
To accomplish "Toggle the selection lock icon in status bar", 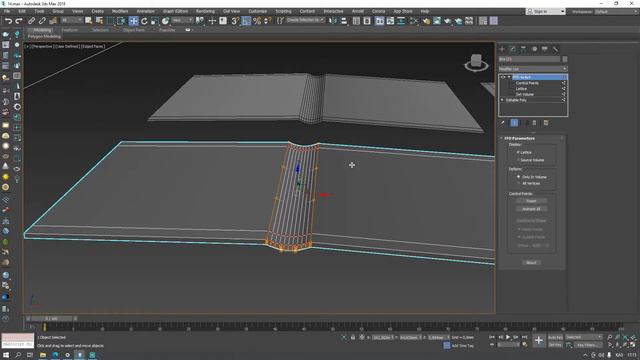I will pos(353,338).
